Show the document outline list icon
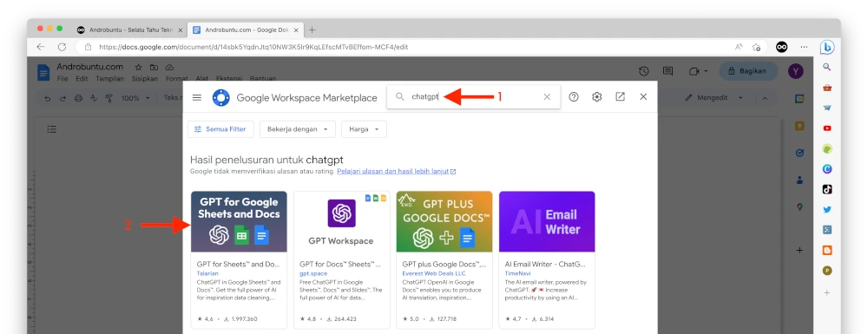 pyautogui.click(x=51, y=129)
